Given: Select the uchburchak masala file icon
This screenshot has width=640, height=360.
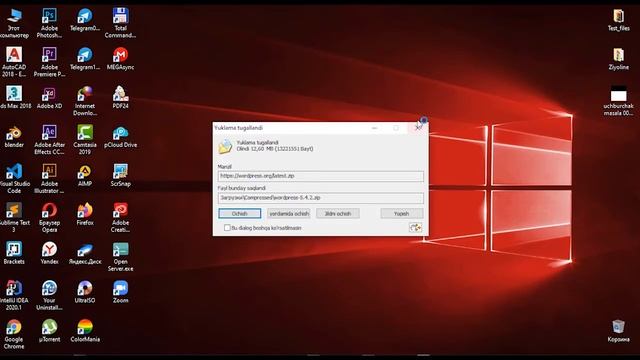Looking at the screenshot, I should coord(618,101).
